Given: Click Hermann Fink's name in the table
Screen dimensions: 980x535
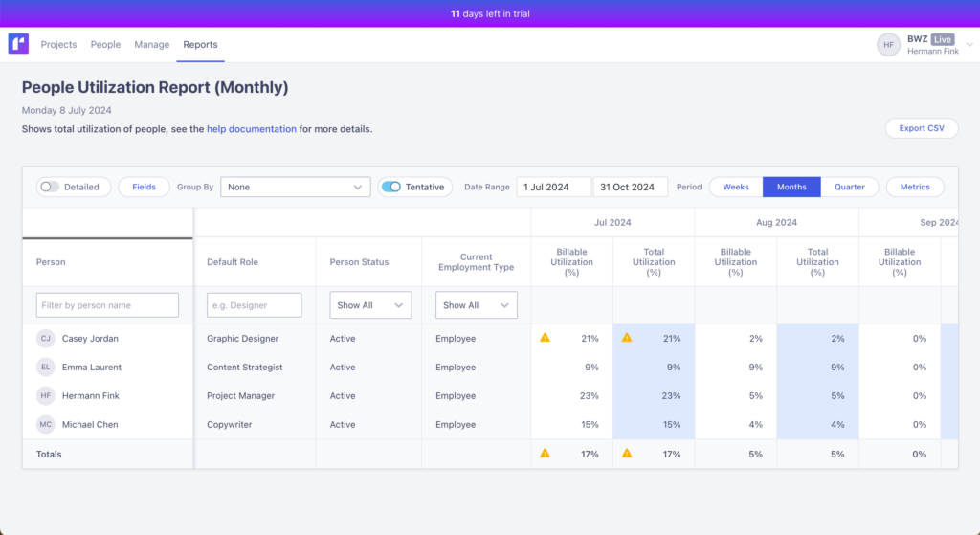Looking at the screenshot, I should click(91, 395).
